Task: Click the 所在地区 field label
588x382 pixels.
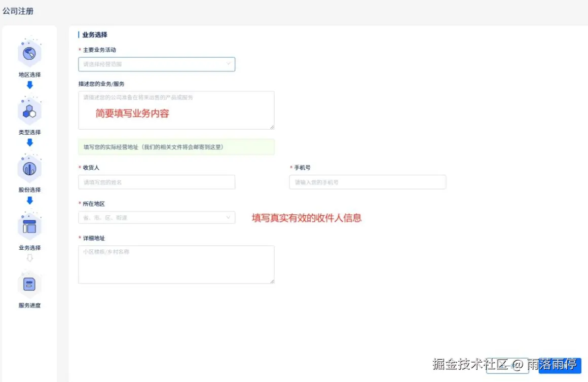Action: click(94, 204)
